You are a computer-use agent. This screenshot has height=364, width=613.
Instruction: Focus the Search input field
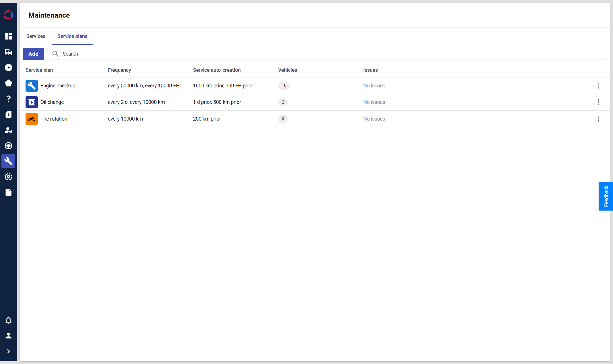point(327,54)
